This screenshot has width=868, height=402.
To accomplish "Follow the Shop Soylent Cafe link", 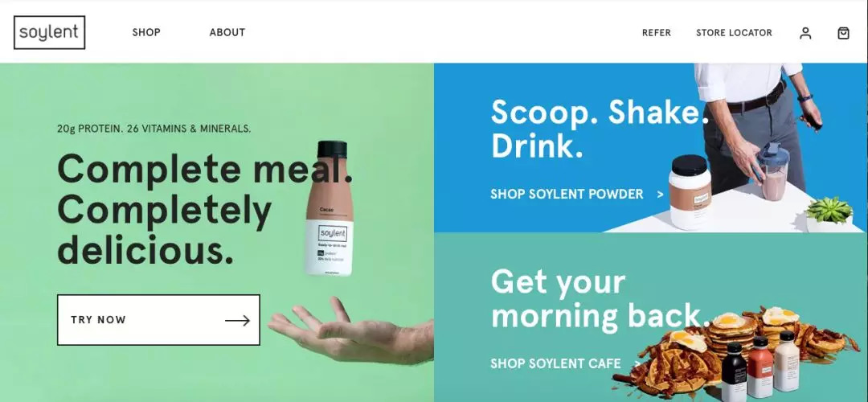I will pyautogui.click(x=556, y=363).
